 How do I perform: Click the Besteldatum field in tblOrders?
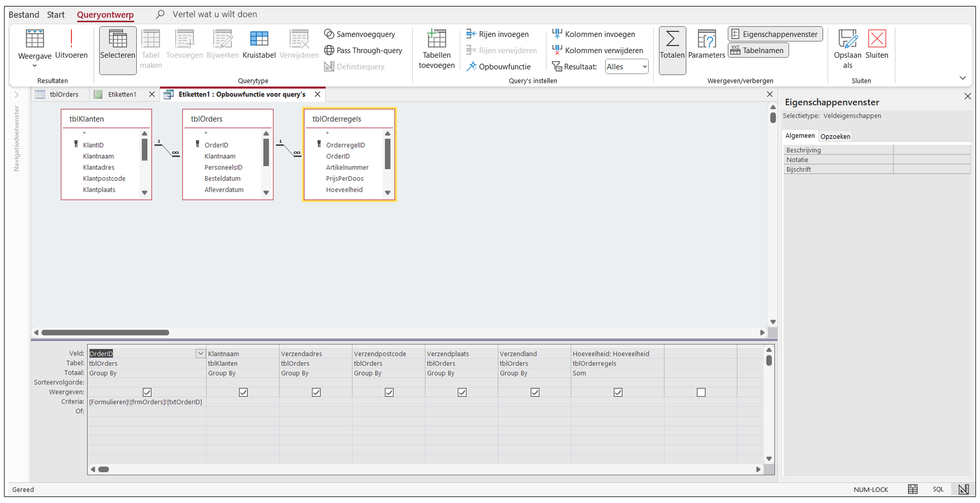(x=223, y=179)
